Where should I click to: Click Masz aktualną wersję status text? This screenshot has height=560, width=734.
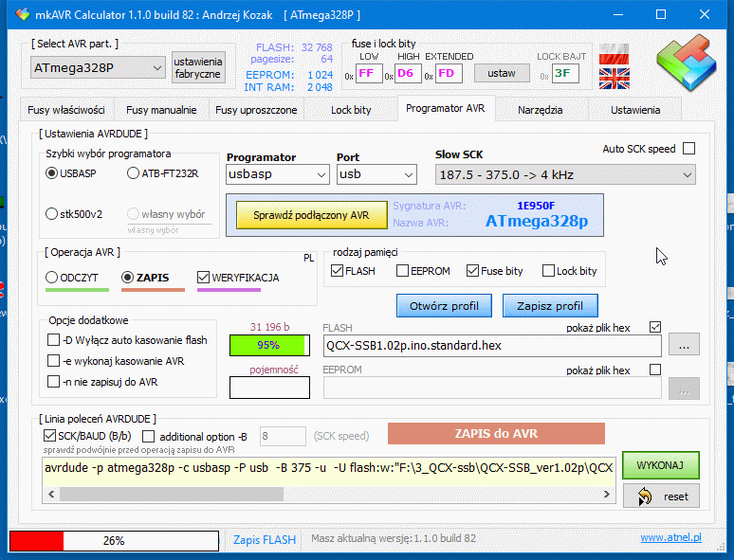click(x=394, y=538)
